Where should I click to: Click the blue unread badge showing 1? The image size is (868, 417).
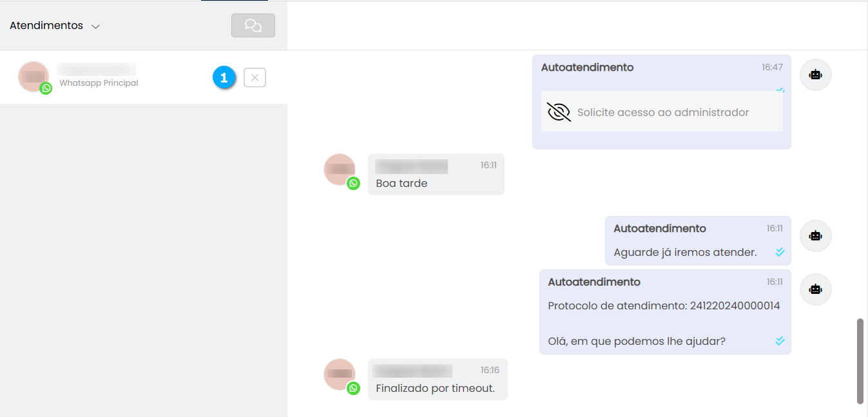tap(224, 77)
